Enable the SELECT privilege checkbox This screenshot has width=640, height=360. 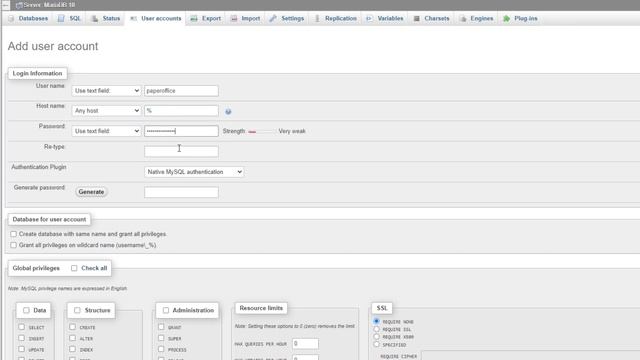[22, 327]
